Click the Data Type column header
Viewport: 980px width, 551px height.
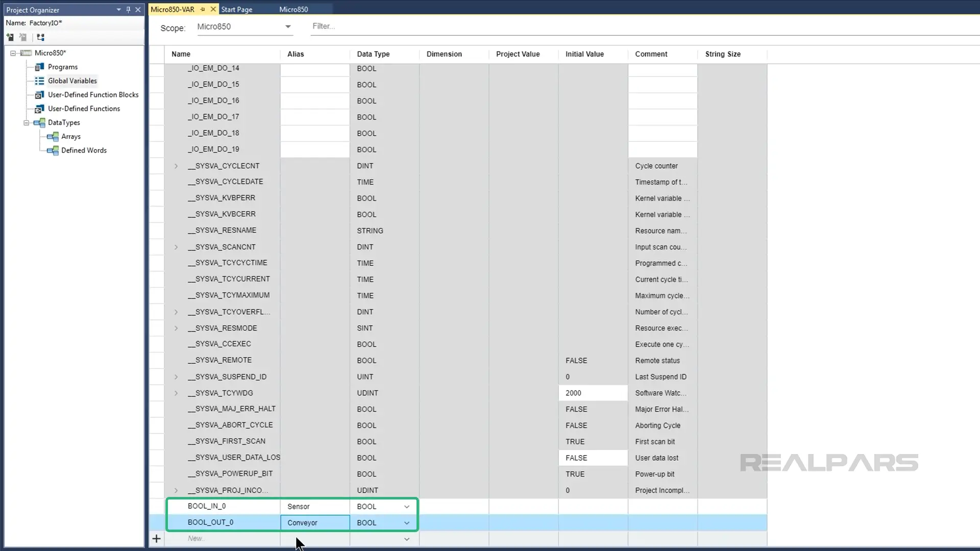click(x=384, y=54)
